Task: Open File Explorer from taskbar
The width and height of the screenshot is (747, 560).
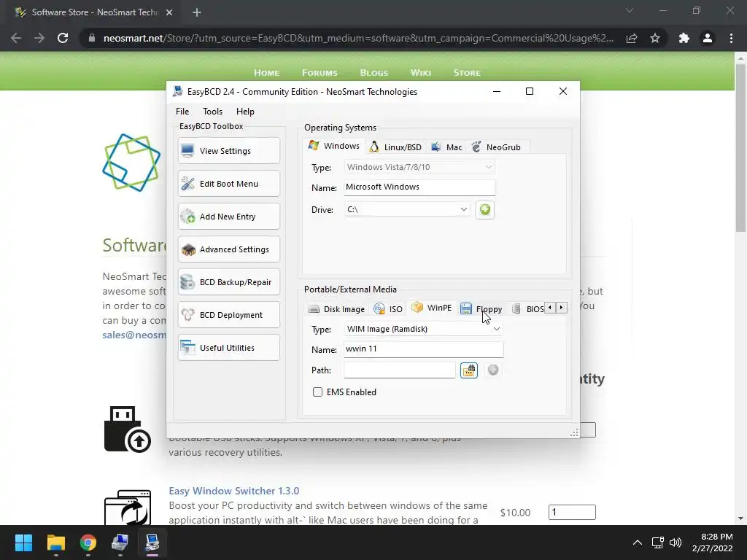Action: [55, 542]
